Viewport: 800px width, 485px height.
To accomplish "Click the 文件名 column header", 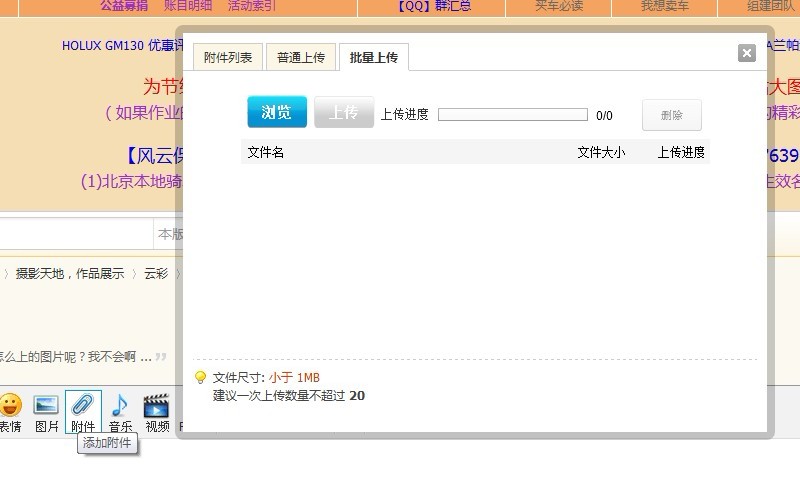I will tap(265, 152).
